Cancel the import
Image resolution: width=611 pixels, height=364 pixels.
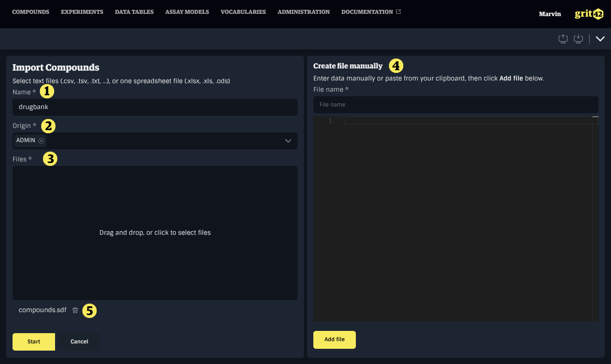(79, 342)
